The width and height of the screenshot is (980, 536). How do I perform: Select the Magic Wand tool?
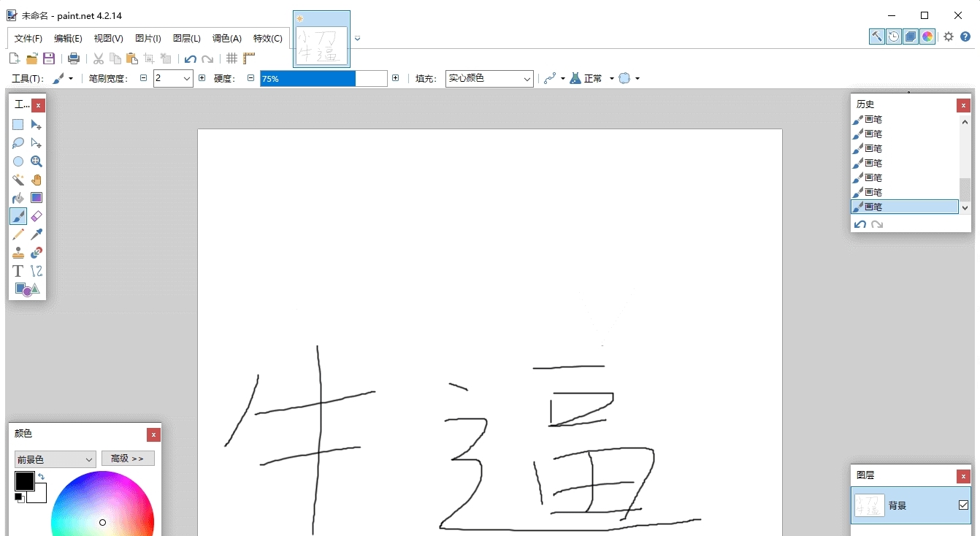tap(18, 180)
